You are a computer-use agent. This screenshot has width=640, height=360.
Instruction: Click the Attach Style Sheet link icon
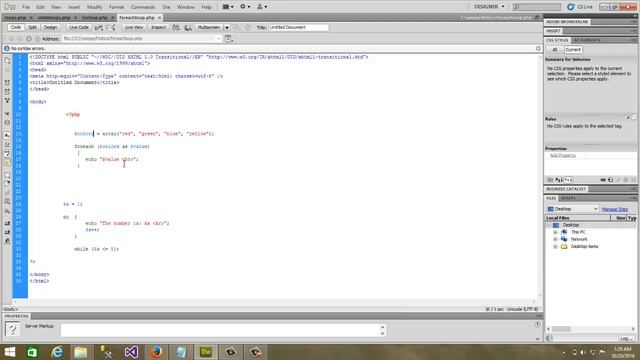coord(603,180)
